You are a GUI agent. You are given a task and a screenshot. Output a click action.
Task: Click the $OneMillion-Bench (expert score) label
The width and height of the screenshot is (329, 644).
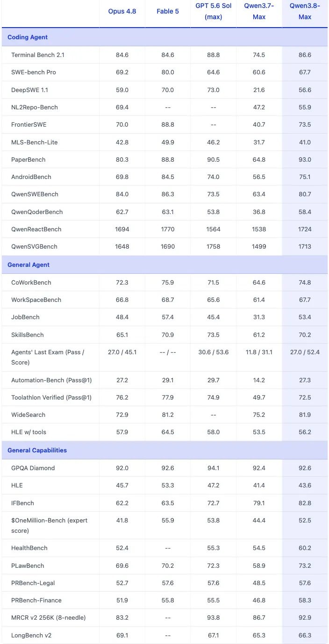coord(50,525)
